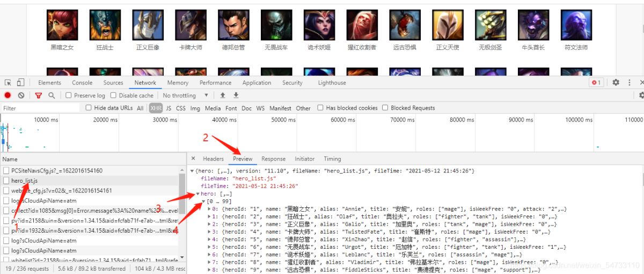Select 诡术妖姬 hero avatar
The height and width of the screenshot is (274, 644).
click(x=319, y=25)
